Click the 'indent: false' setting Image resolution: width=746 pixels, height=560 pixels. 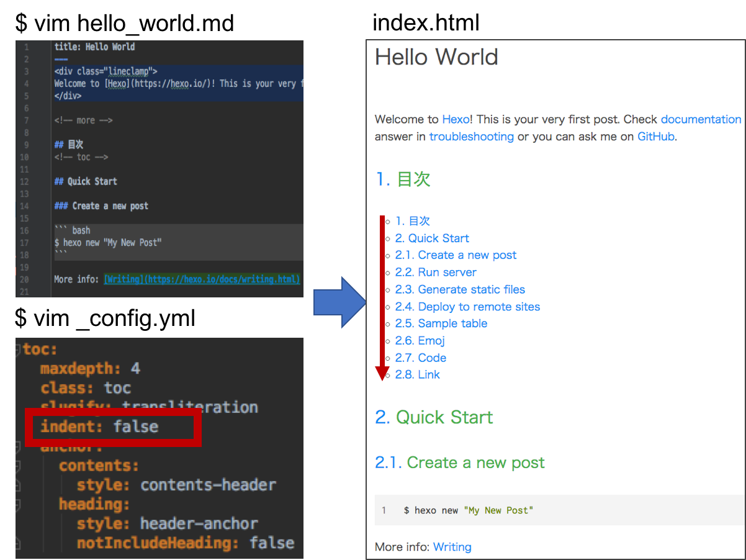99,427
